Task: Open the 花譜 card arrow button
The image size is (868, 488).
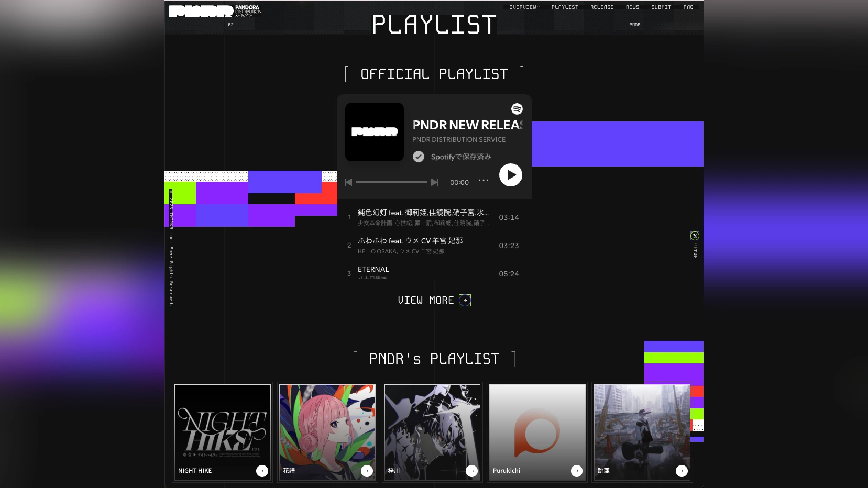Action: 367,471
